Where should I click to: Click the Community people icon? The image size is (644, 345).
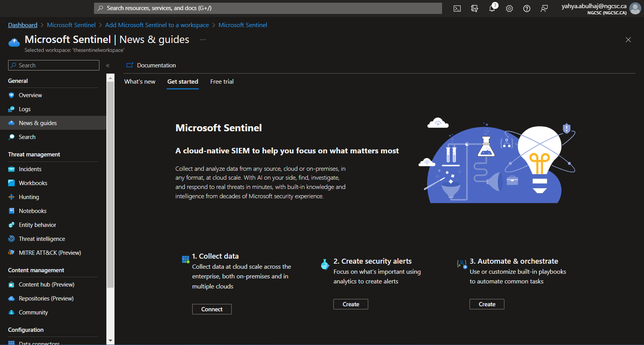12,312
